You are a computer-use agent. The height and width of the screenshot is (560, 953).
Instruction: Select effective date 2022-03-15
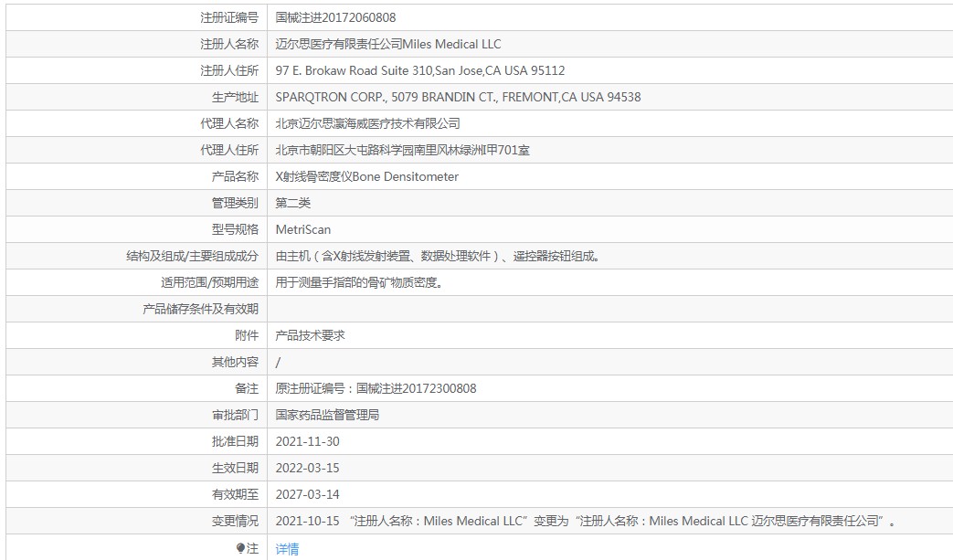308,469
